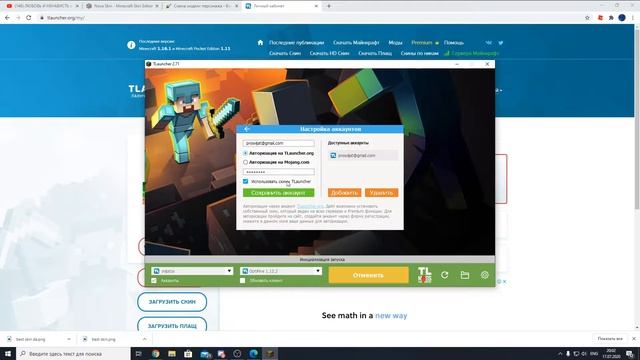The image size is (640, 360).
Task: Click the orange Удалить button
Action: pos(382,193)
